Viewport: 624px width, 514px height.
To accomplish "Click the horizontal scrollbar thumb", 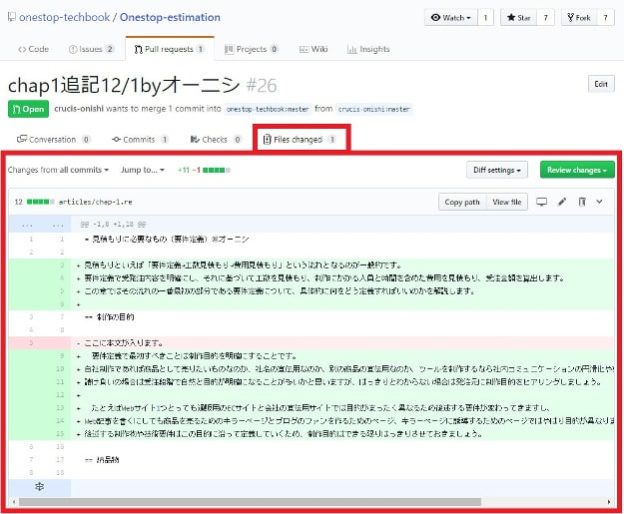I will tap(250, 502).
